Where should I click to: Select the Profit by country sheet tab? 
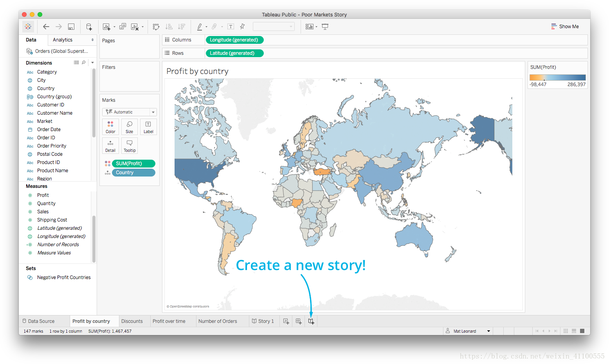coord(94,321)
